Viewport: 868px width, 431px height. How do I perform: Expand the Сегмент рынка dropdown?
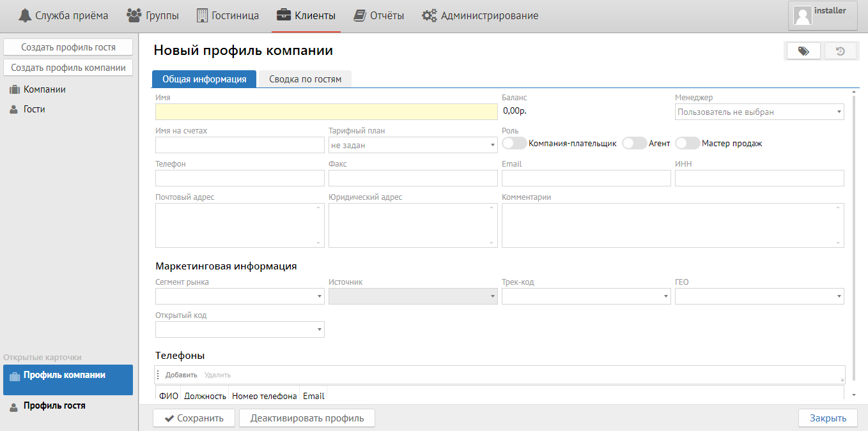tap(240, 296)
